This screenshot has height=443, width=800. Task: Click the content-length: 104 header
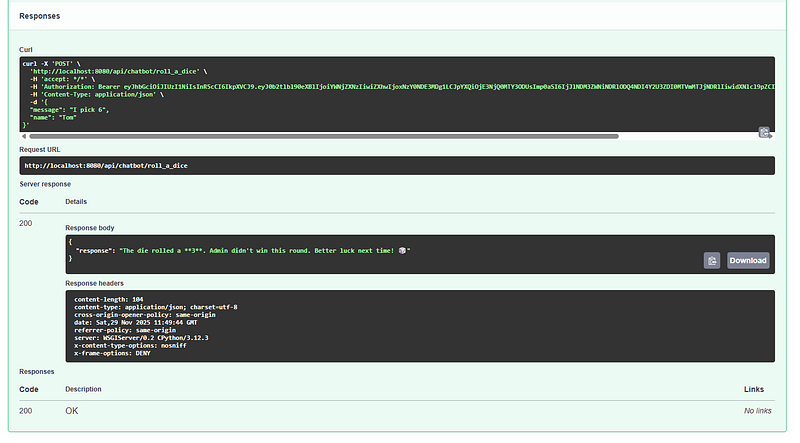(x=109, y=300)
